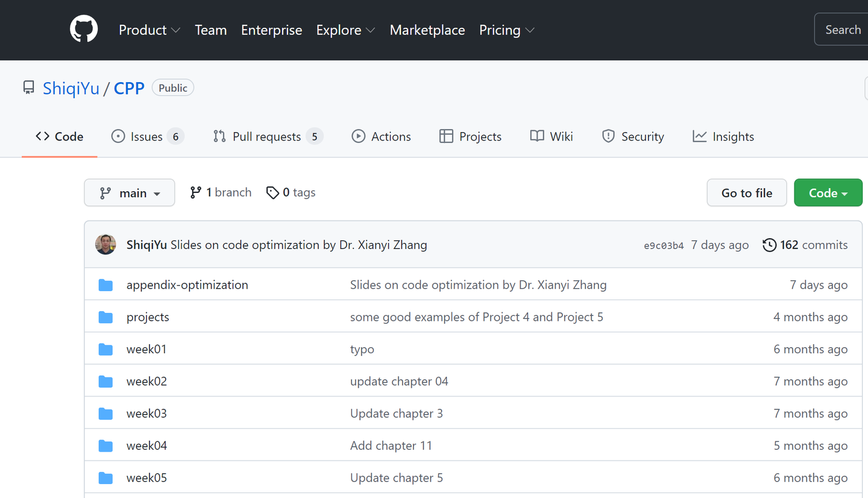The width and height of the screenshot is (868, 498).
Task: Click '7 days ago' in the appendix-optimization row
Action: 819,285
